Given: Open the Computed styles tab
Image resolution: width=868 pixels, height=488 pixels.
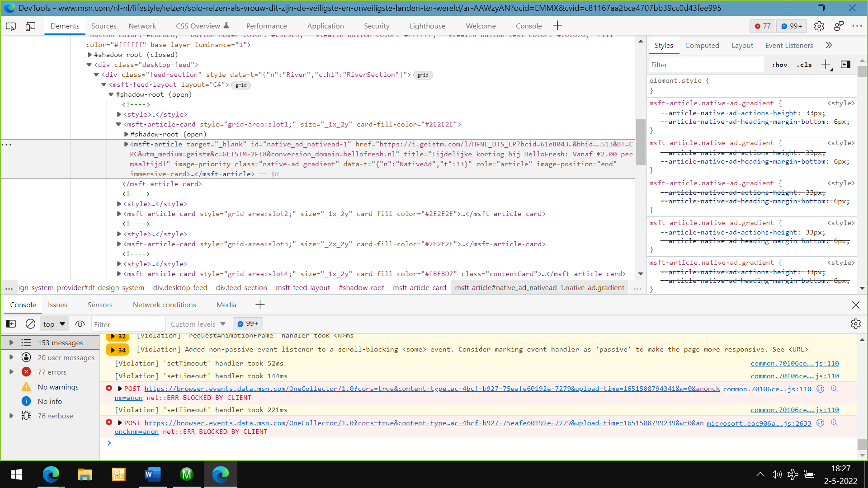Looking at the screenshot, I should tap(702, 45).
